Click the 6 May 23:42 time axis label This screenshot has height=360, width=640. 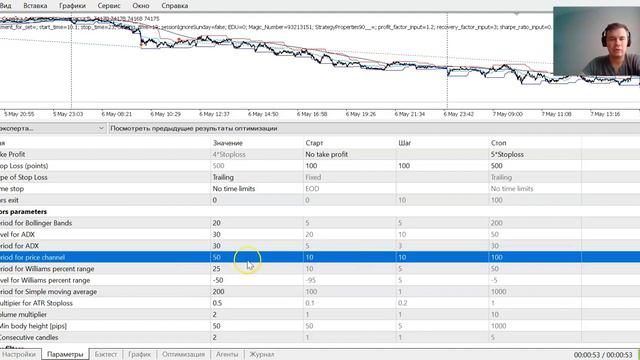point(458,114)
